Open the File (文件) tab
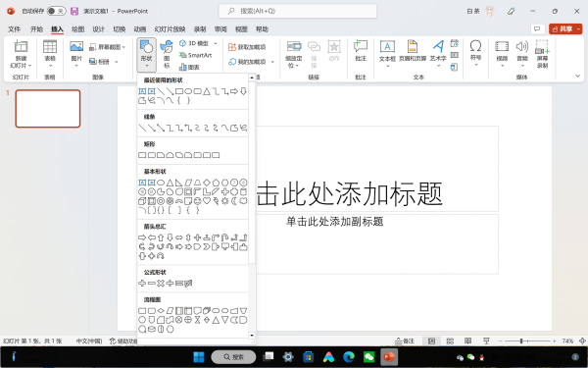 click(15, 29)
